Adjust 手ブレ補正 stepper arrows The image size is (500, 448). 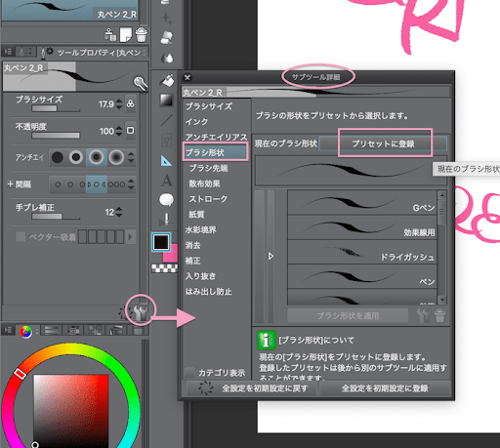coord(119,212)
